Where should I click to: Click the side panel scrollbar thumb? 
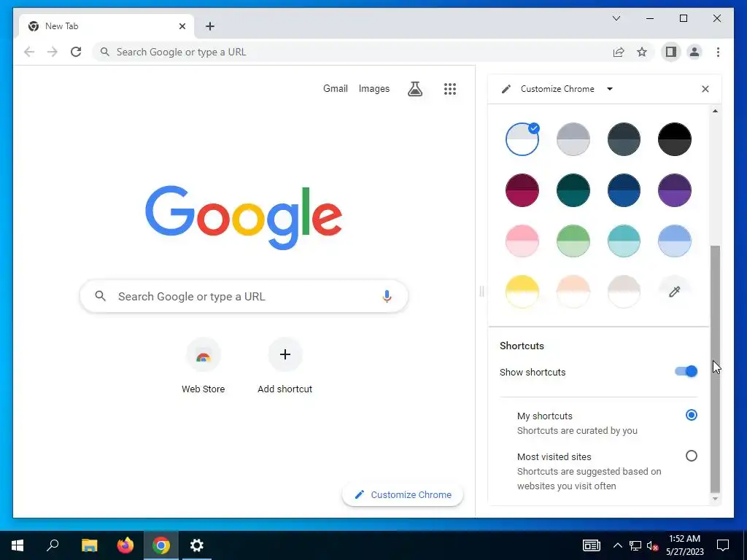[715, 369]
